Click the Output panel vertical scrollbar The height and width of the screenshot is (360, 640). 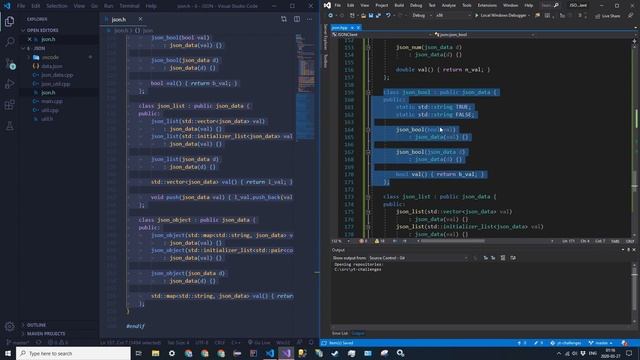[x=634, y=294]
